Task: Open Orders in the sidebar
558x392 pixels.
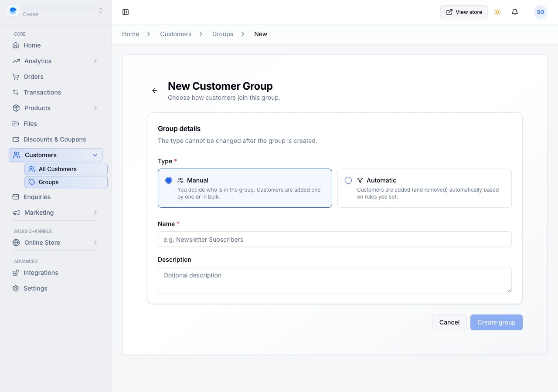Action: 55,77
